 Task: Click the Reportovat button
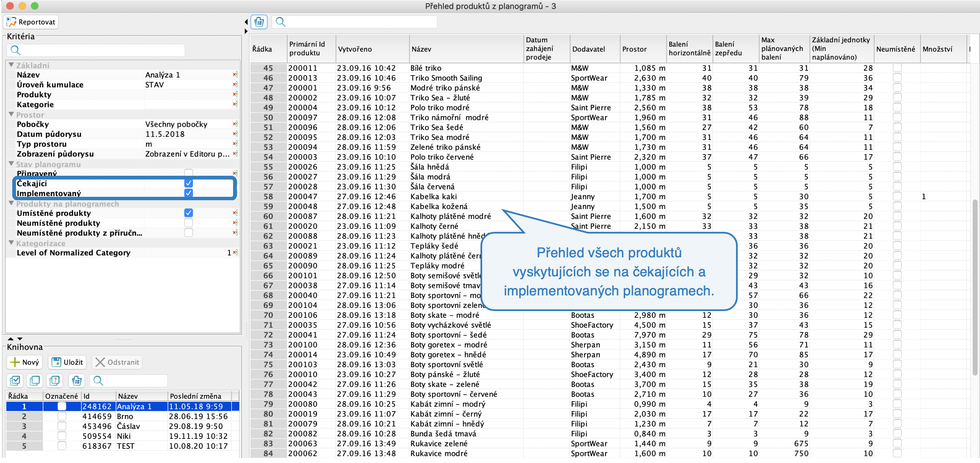click(x=31, y=22)
